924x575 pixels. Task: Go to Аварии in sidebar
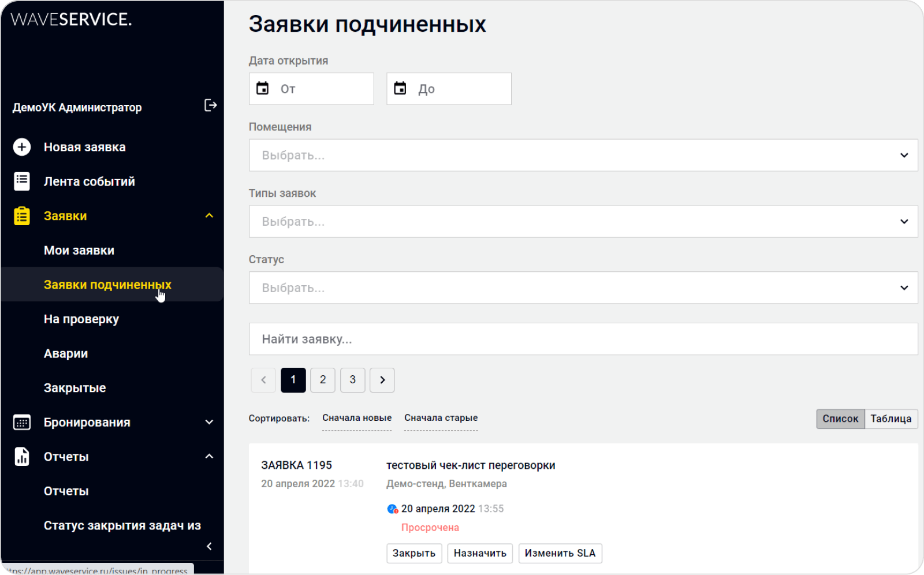coord(66,354)
